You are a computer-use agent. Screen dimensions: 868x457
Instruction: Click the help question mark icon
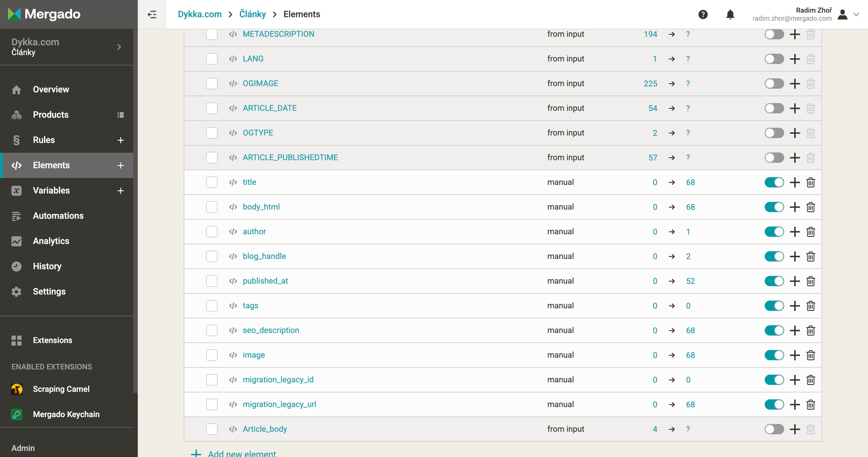pos(703,14)
